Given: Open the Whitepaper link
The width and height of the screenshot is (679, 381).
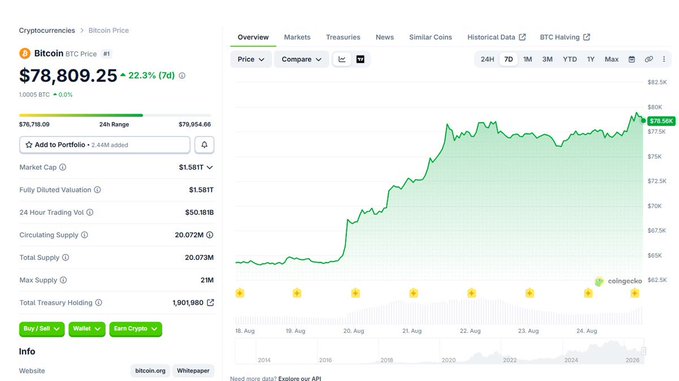Looking at the screenshot, I should point(193,371).
